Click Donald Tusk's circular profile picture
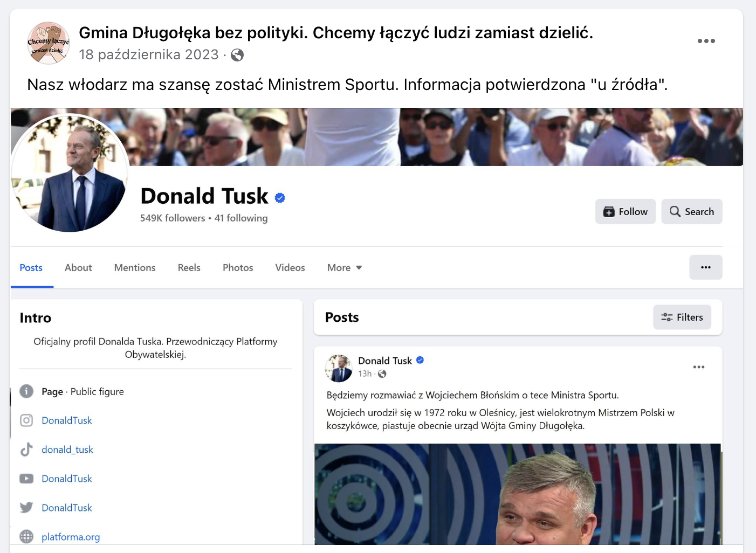Screen dimensions: 756x553 click(70, 173)
